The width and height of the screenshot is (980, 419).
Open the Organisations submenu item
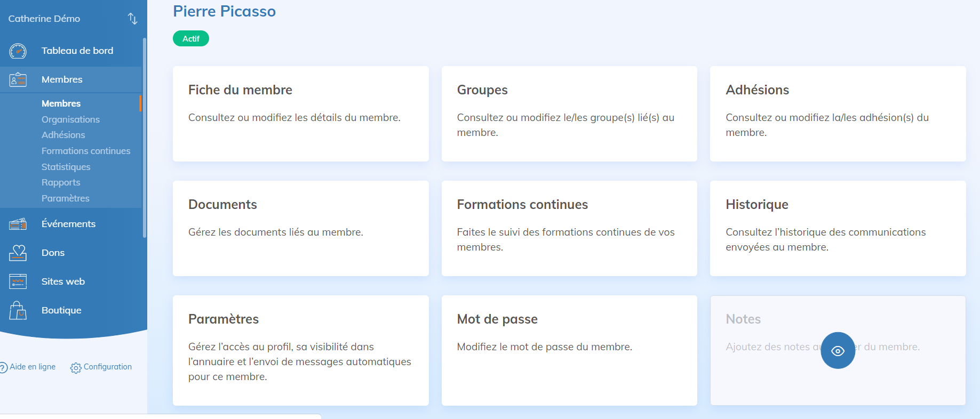[x=70, y=119]
